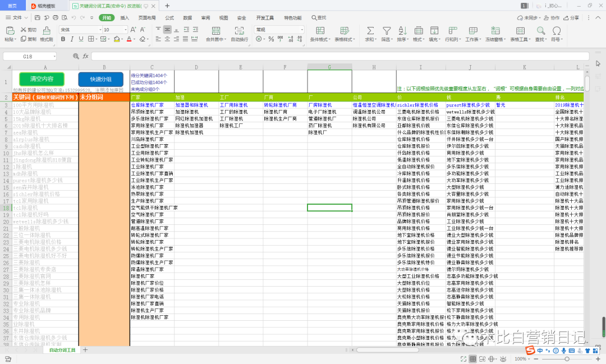
Task: Click the 条件格式 conditional format icon
Action: pyautogui.click(x=320, y=31)
